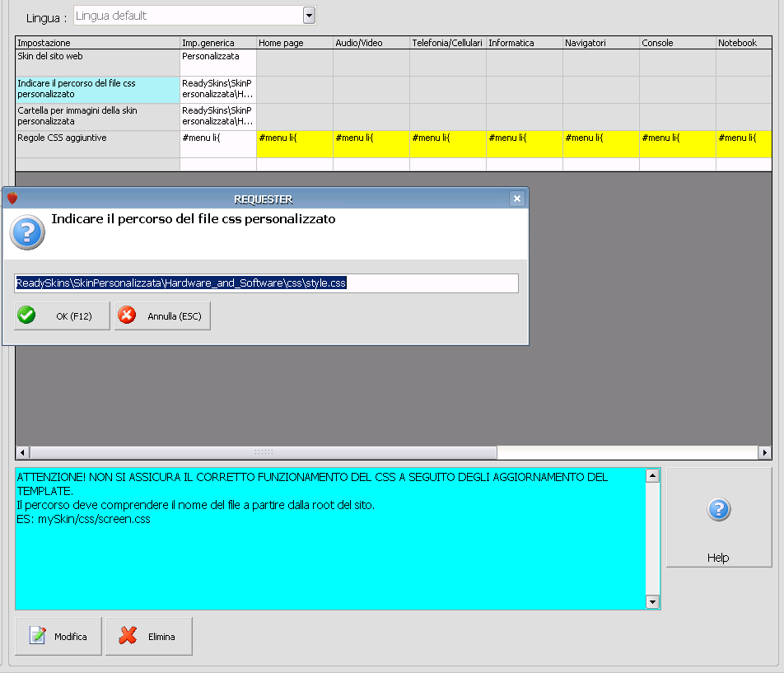The width and height of the screenshot is (784, 673).
Task: Click white '#menu li{' cell under Imp.generica
Action: 218,144
